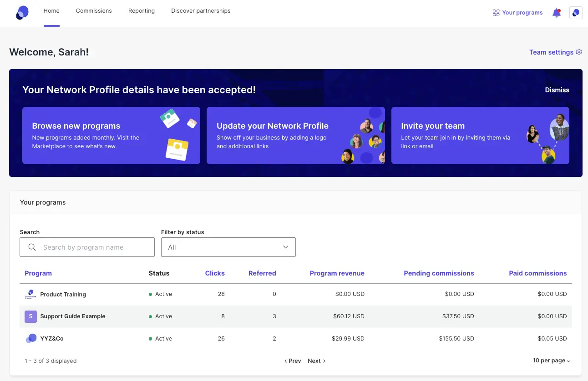Click the Team settings gear icon

[x=579, y=52]
